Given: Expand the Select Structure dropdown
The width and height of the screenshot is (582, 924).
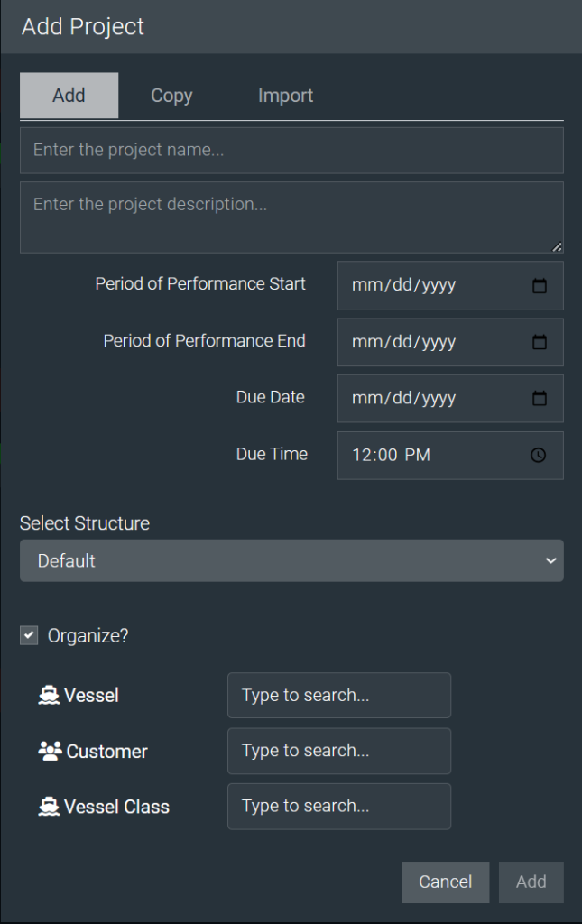Looking at the screenshot, I should point(291,560).
